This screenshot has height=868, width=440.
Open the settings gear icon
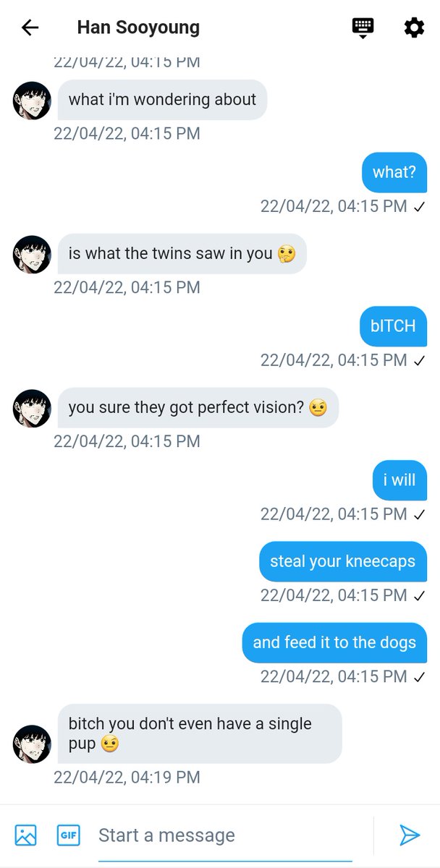tap(414, 27)
